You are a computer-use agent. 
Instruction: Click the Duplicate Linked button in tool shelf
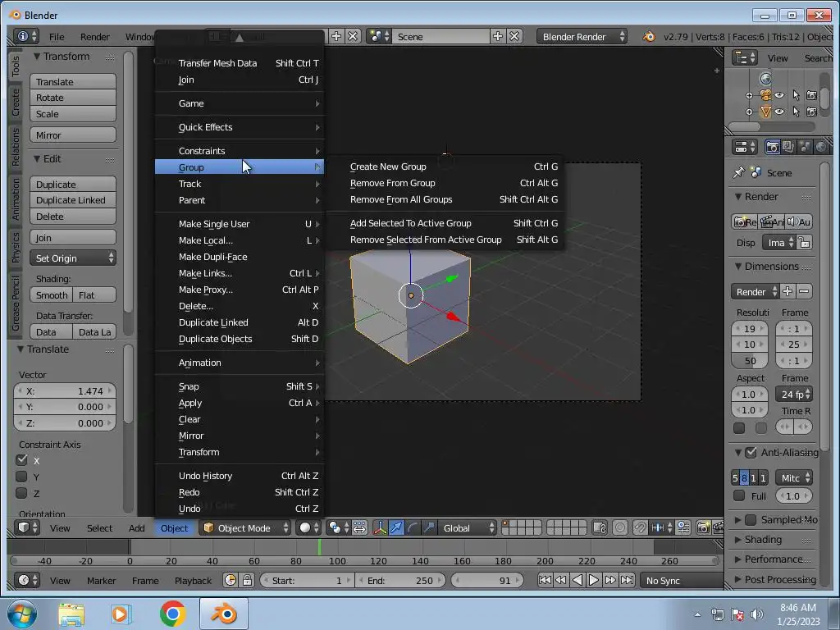pyautogui.click(x=73, y=200)
